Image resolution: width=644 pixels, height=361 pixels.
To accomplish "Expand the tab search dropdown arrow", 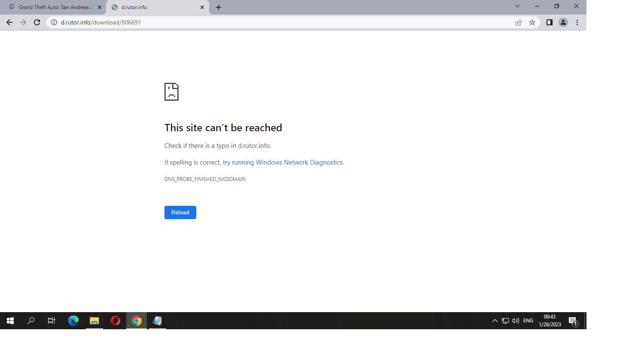I will point(517,6).
